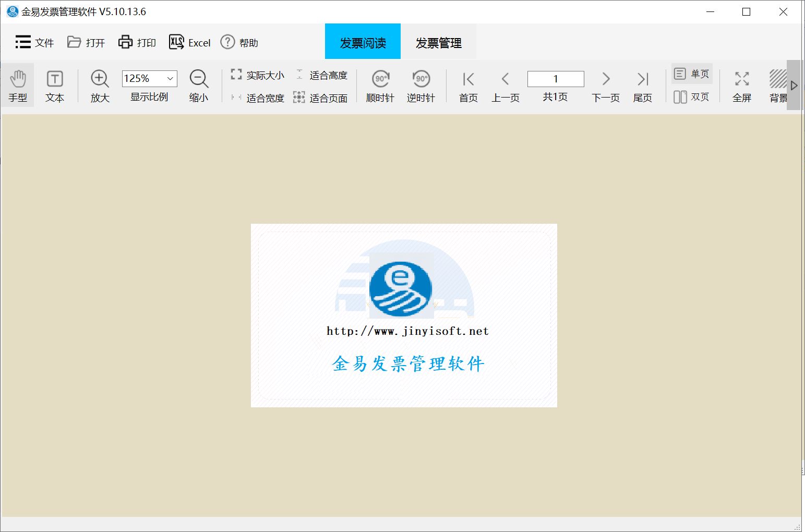Rotate page counterclockwise (逆时针)
805x532 pixels.
tap(421, 86)
